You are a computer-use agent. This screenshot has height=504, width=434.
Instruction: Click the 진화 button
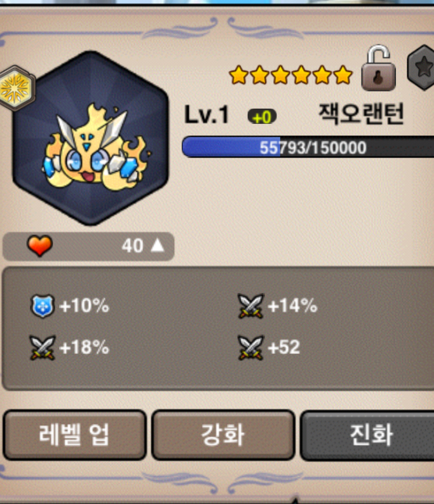click(367, 435)
